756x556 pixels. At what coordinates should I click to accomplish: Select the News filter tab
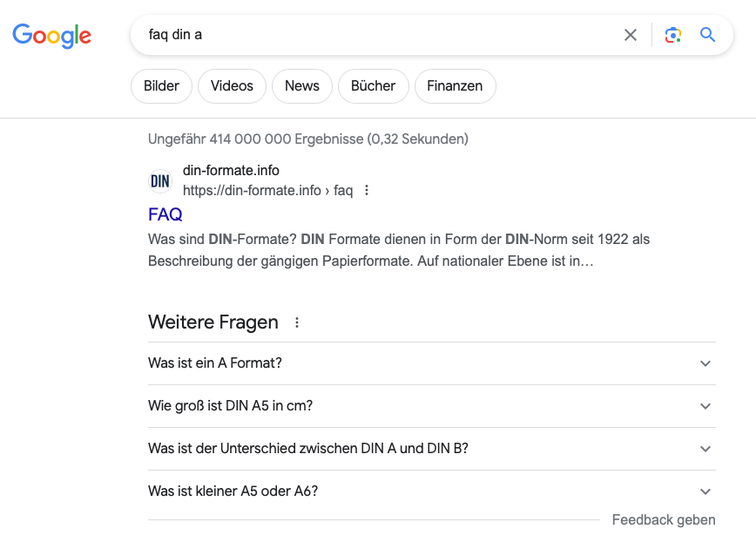301,86
